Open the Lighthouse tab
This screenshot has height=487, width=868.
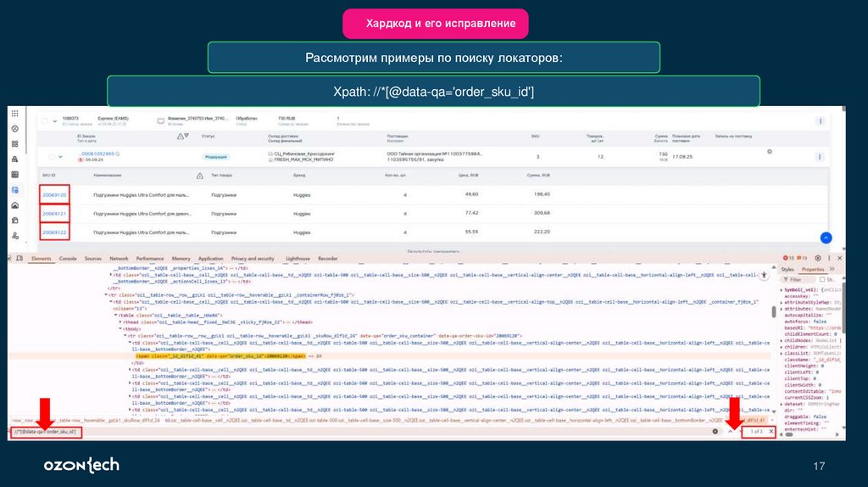298,258
